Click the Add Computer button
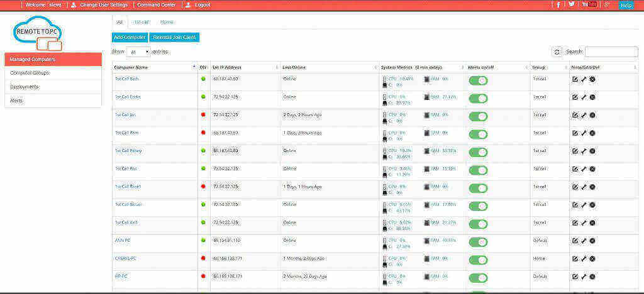The width and height of the screenshot is (644, 294). click(x=130, y=38)
